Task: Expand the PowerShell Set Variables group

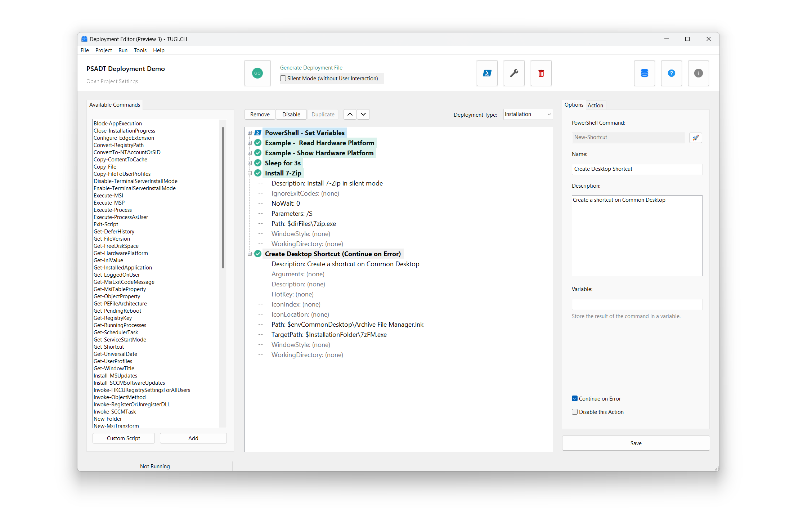Action: pyautogui.click(x=249, y=132)
